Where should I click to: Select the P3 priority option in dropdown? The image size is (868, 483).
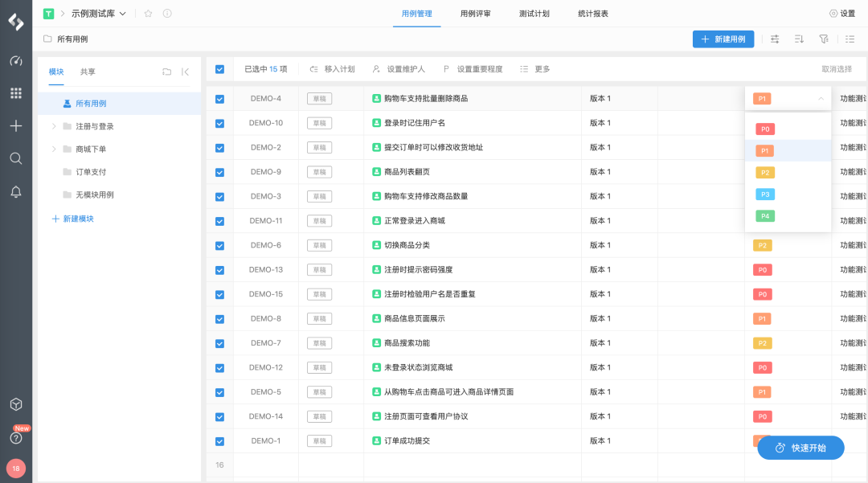[765, 194]
